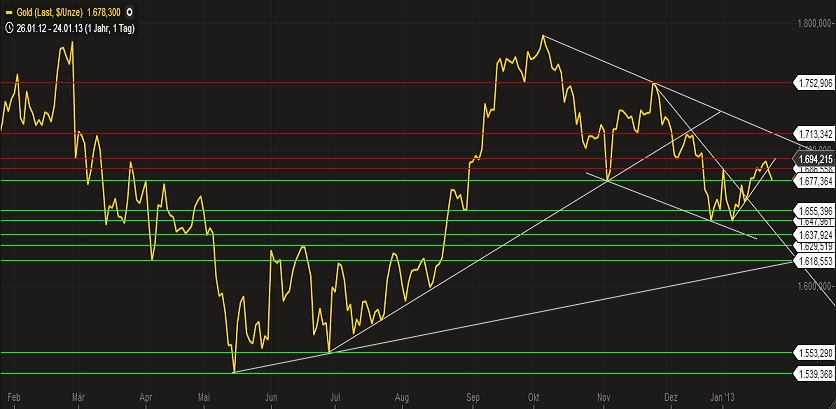Click the 1.553,290 support price label
This screenshot has width=836, height=409.
click(814, 353)
